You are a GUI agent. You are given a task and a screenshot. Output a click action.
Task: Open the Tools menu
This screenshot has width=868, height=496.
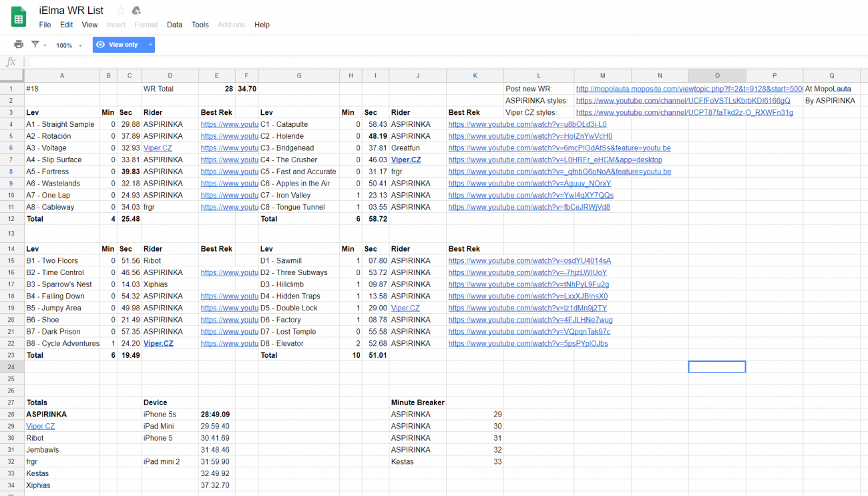(200, 25)
